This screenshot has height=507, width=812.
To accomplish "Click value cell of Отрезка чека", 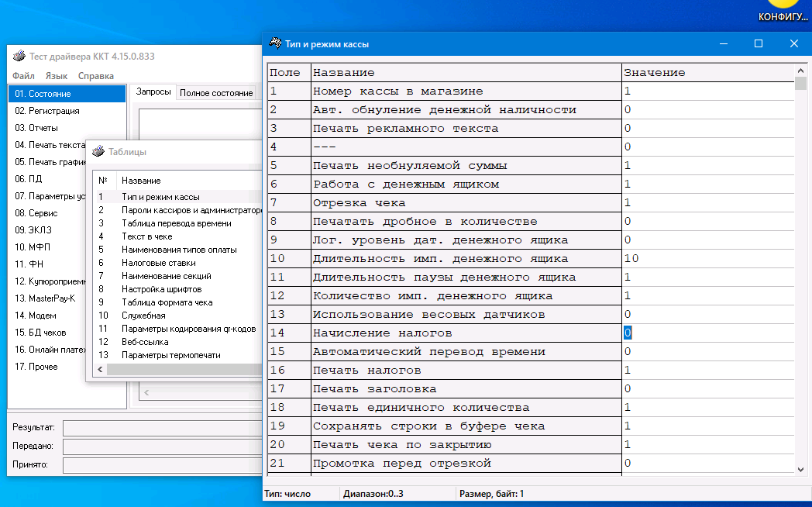I will (x=707, y=203).
